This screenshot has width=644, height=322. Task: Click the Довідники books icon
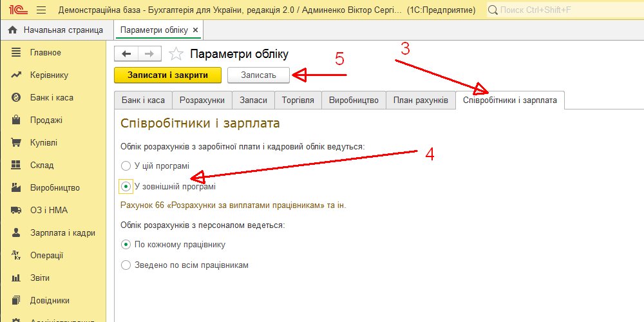16,300
